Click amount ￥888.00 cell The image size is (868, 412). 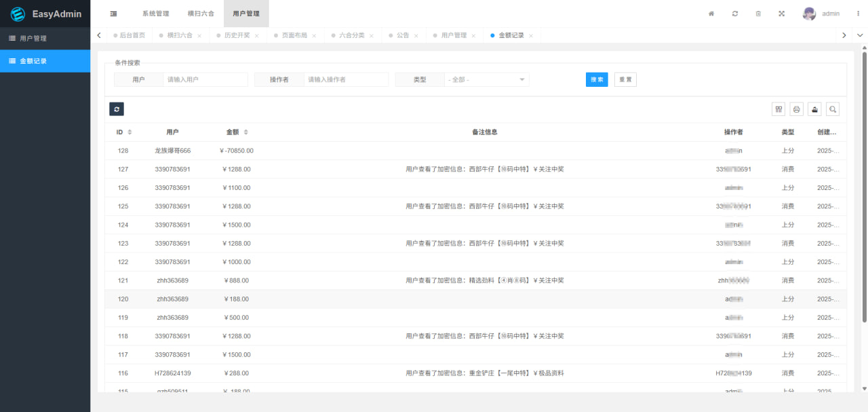point(236,280)
